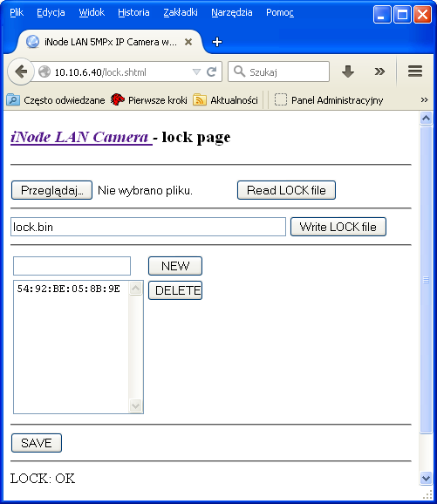The image size is (437, 504).
Task: Open the Historia menu
Action: [133, 12]
